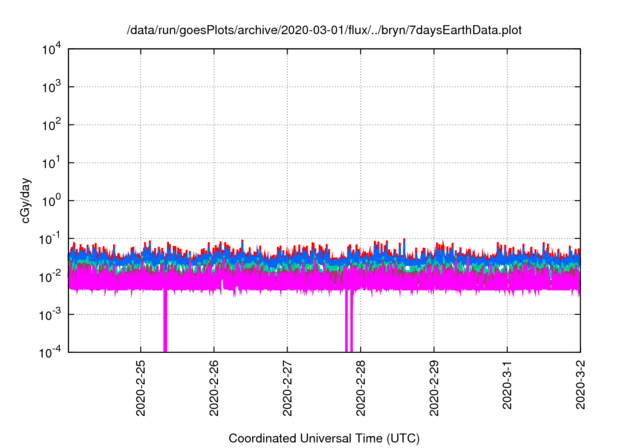Select the 2020-3-1 date tick label
The width and height of the screenshot is (640, 448).
(507, 385)
